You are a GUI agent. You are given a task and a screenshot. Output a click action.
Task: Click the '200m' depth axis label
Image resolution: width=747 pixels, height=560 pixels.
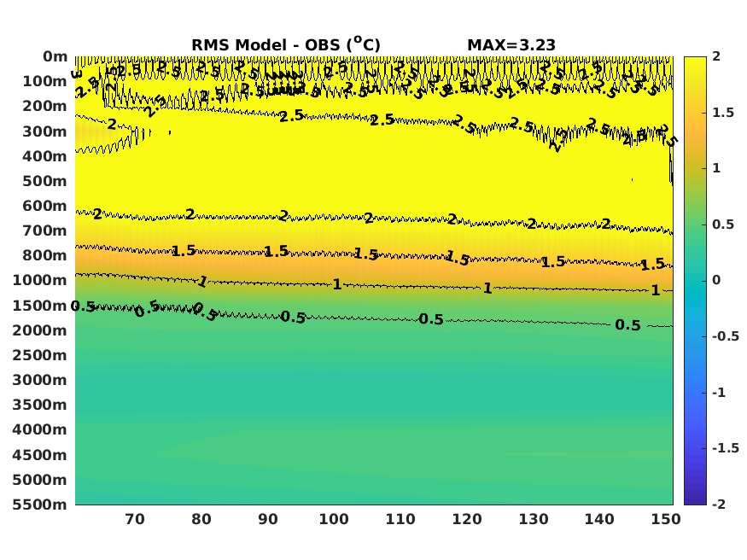point(44,106)
